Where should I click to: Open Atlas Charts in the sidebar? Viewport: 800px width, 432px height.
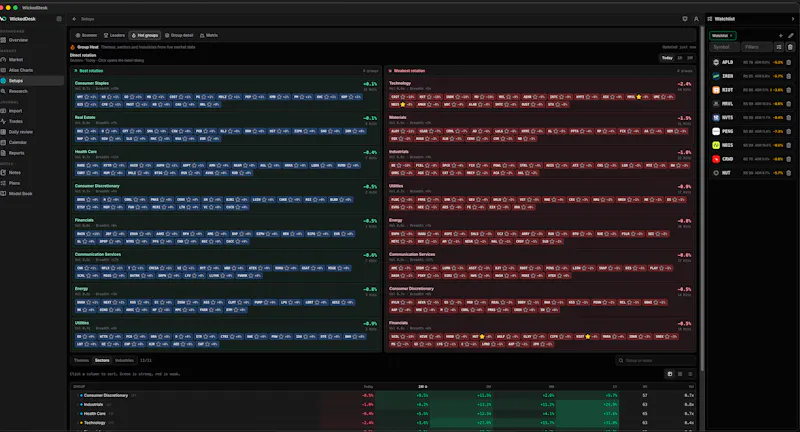click(20, 70)
